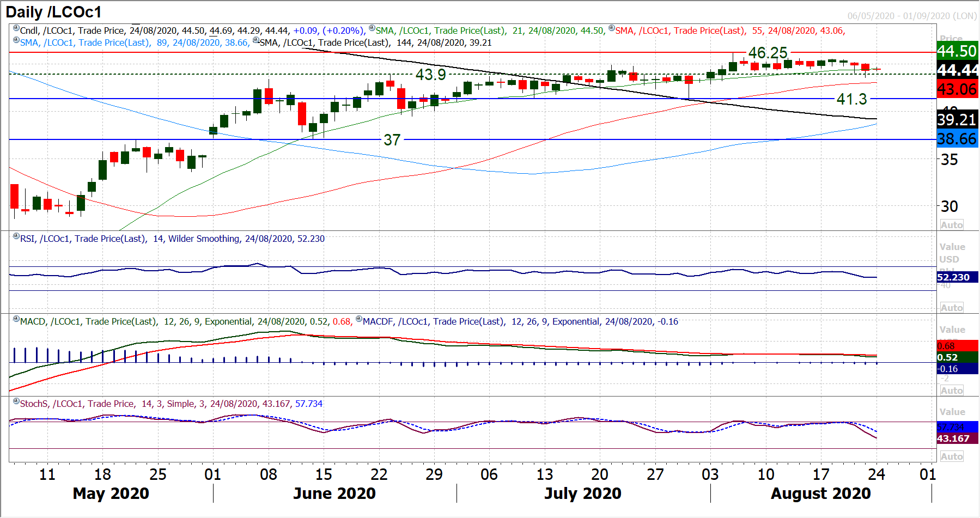Click the June 2020 axis label
This screenshot has height=518, width=980.
click(x=334, y=493)
